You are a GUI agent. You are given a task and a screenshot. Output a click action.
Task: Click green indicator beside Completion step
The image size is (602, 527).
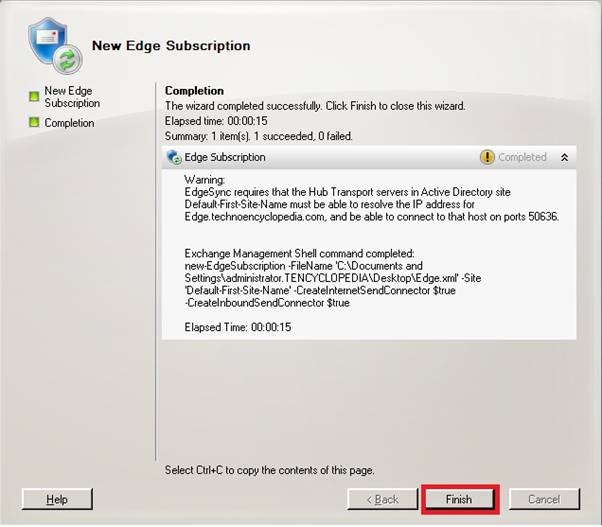[x=33, y=123]
